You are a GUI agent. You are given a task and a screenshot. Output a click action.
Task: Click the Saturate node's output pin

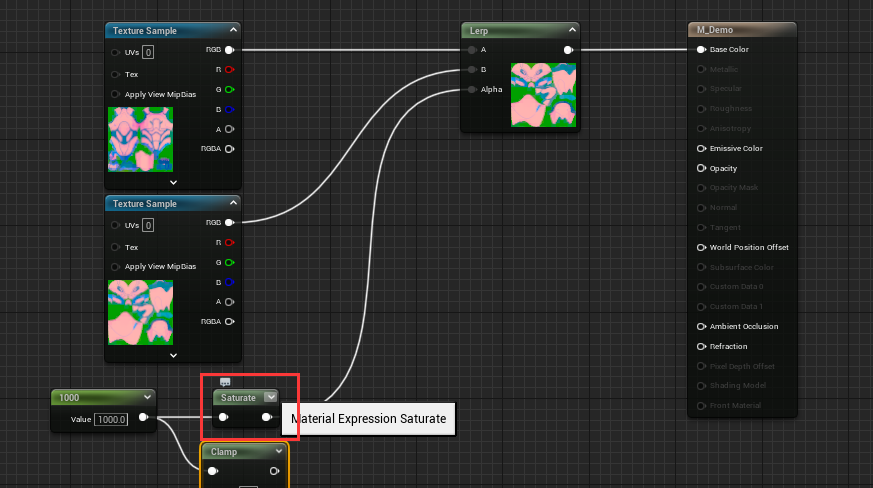[267, 417]
